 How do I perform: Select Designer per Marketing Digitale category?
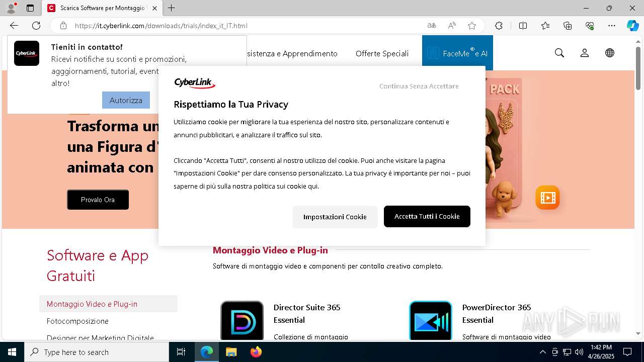(100, 338)
